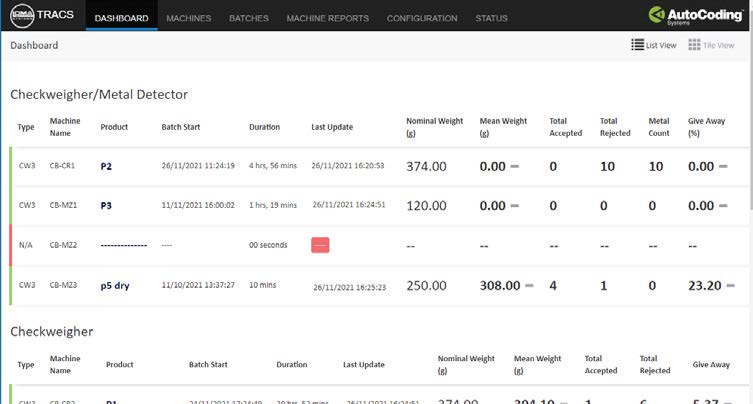Switch to List View

point(654,45)
